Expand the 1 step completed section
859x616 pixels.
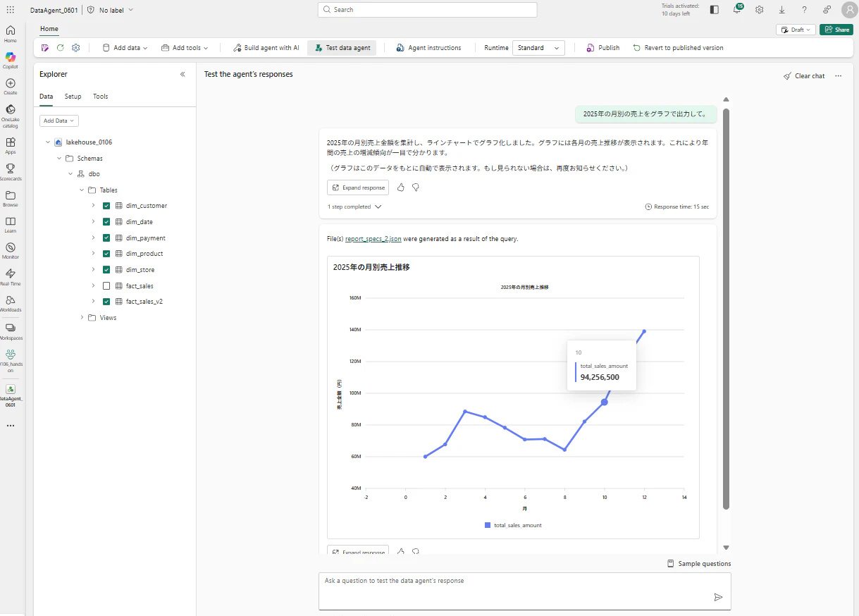(354, 207)
